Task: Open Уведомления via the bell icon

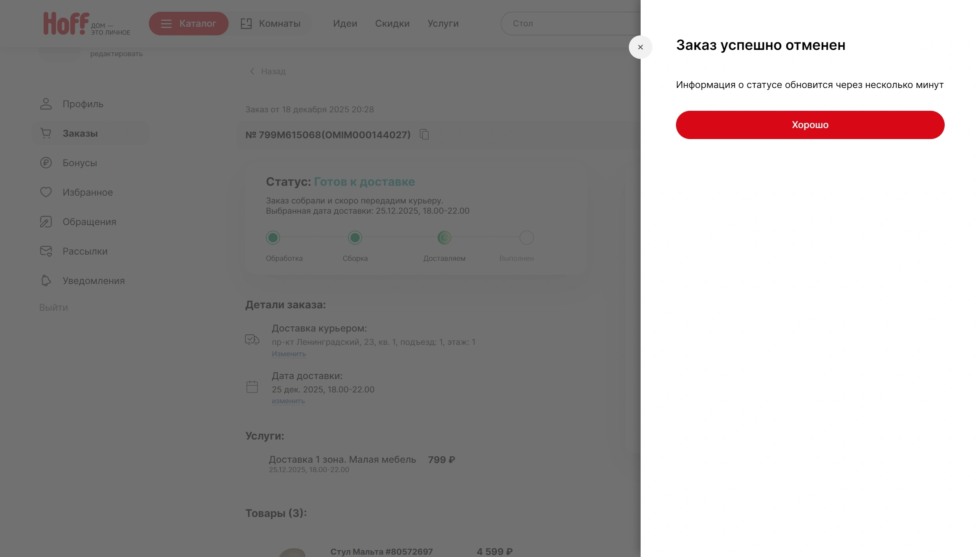Action: [x=46, y=280]
